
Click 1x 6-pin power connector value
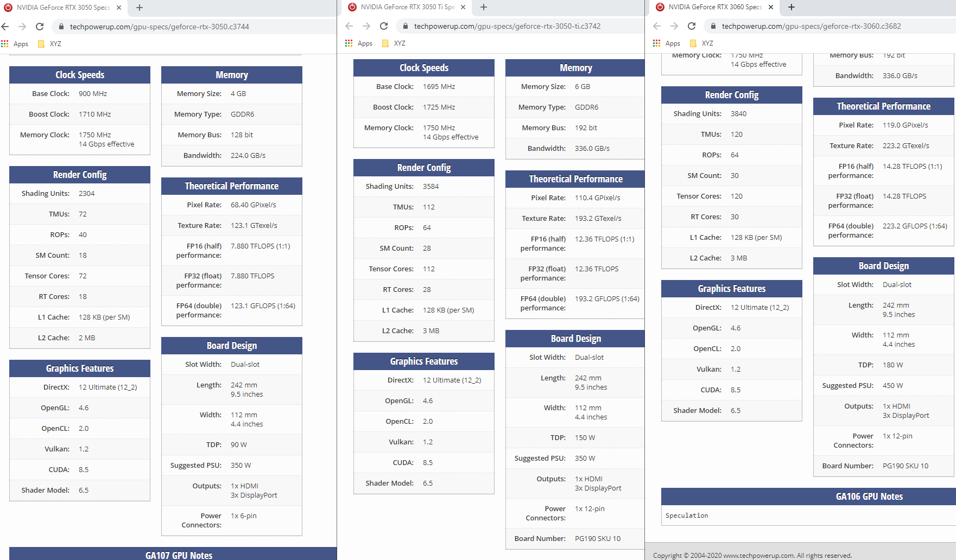pyautogui.click(x=244, y=516)
